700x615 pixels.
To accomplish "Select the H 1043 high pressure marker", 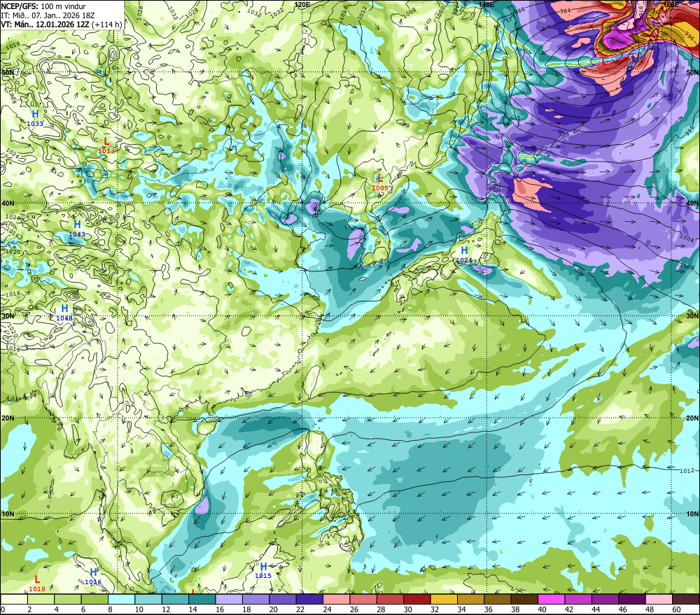I will pos(77,229).
